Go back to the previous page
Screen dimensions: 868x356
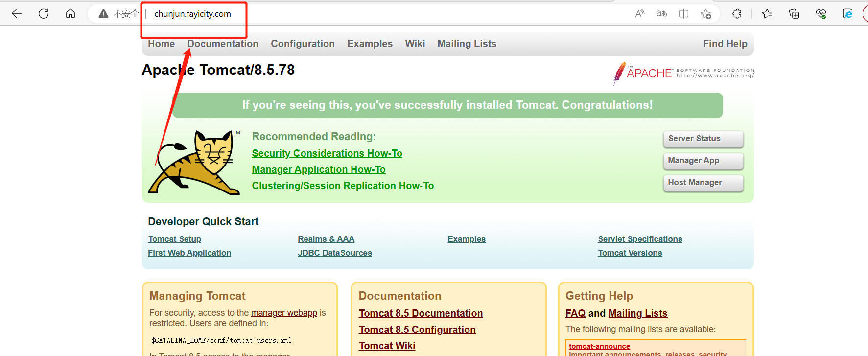(x=17, y=14)
